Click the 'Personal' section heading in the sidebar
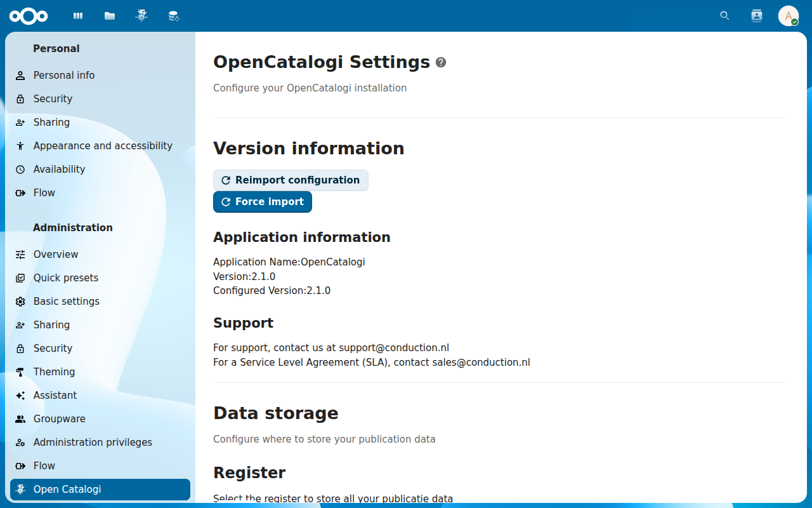The height and width of the screenshot is (508, 812). click(56, 49)
